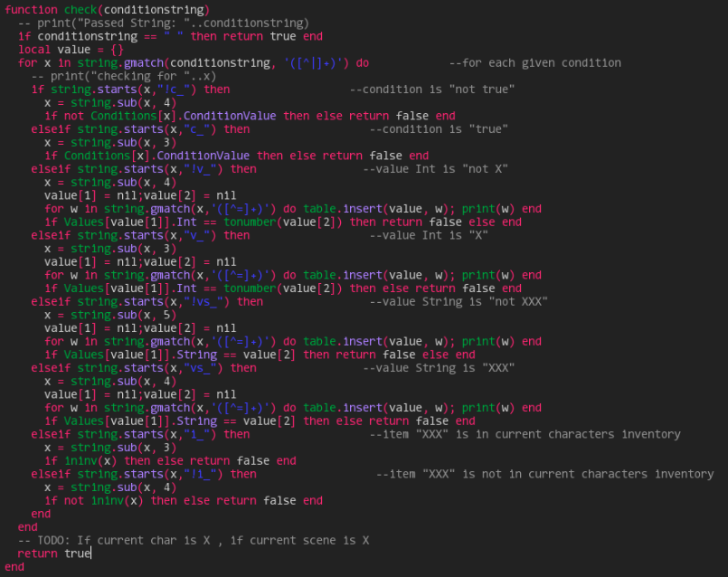The width and height of the screenshot is (728, 577).
Task: Click the comment line 'checking for'
Action: tap(124, 76)
